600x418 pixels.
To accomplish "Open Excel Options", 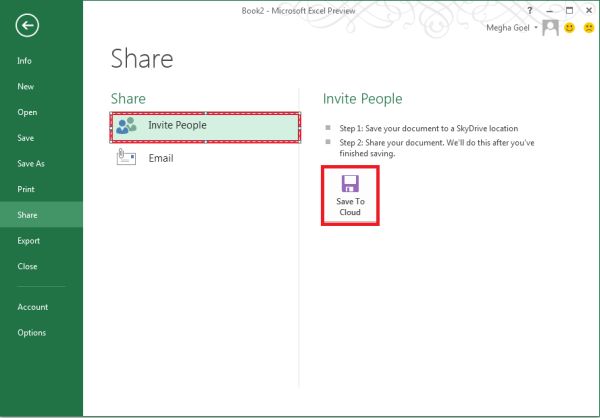I will [x=32, y=333].
